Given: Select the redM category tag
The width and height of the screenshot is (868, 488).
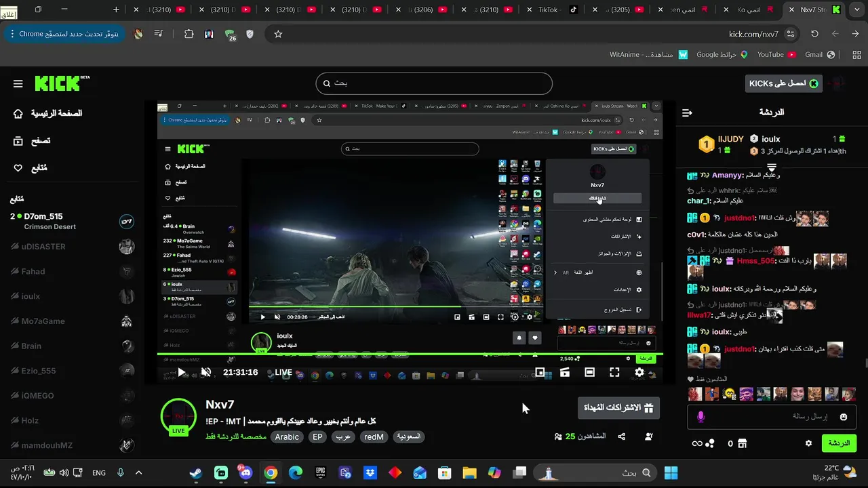Looking at the screenshot, I should tap(374, 437).
